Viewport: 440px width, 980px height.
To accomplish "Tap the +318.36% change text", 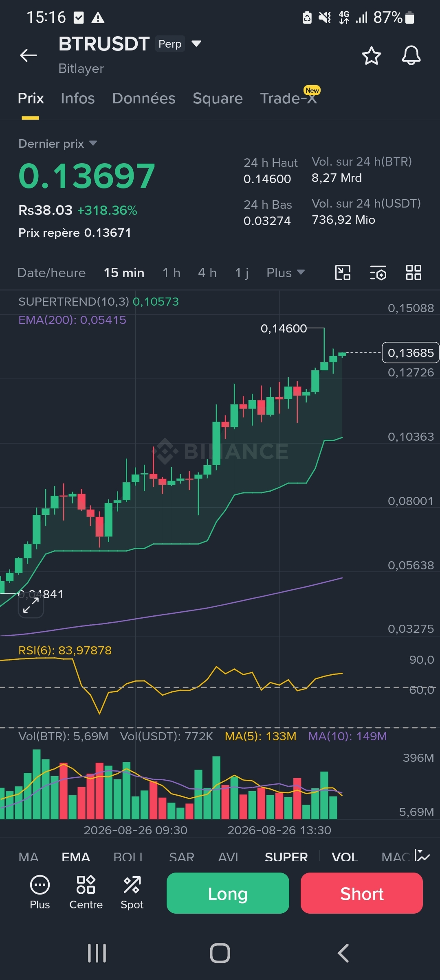I will coord(107,210).
